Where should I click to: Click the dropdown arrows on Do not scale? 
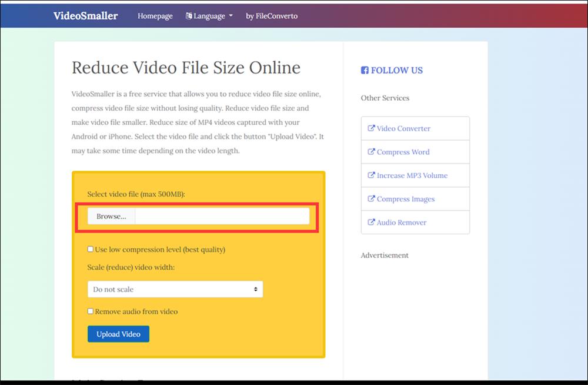point(256,290)
